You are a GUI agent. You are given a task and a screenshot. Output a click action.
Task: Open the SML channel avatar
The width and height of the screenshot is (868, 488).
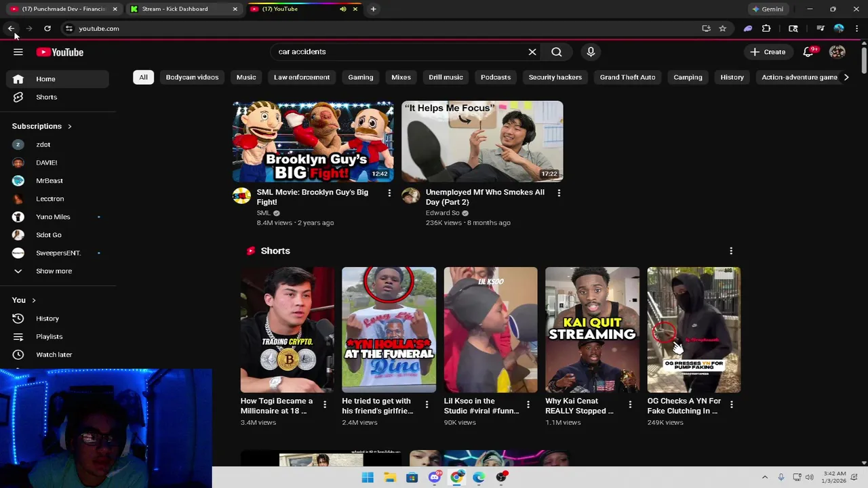pos(241,197)
